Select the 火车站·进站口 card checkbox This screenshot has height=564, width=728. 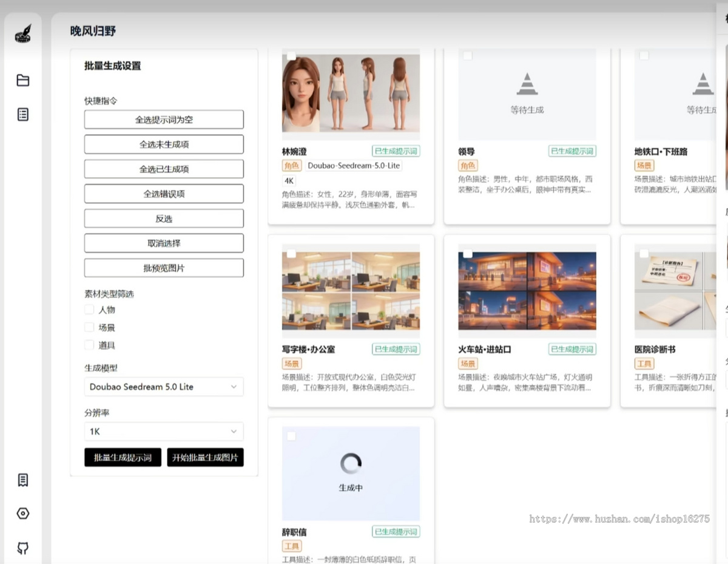pos(468,253)
